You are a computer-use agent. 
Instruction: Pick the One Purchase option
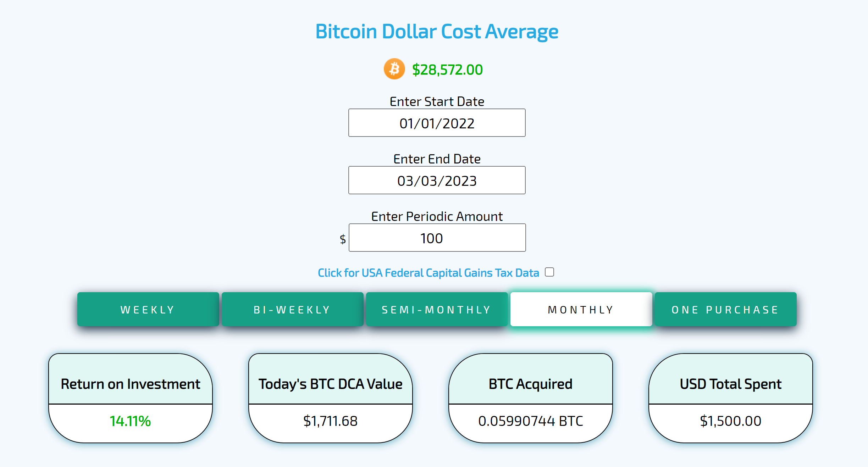[x=725, y=310]
